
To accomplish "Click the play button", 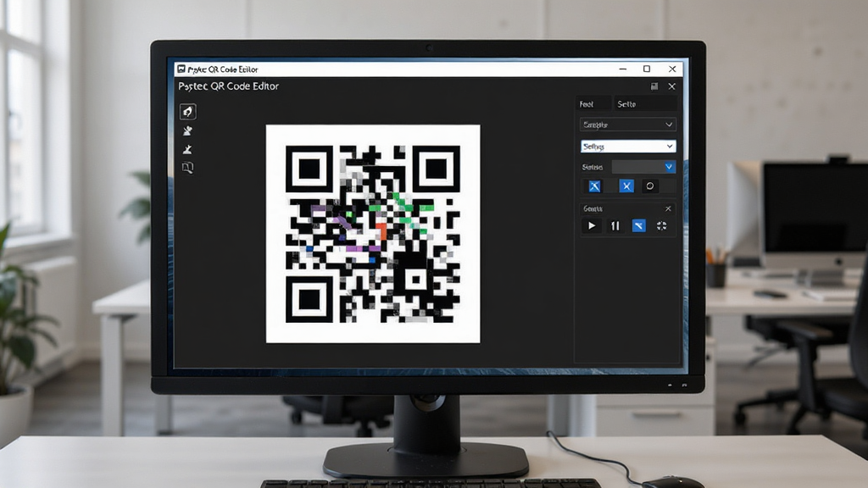I will point(592,225).
